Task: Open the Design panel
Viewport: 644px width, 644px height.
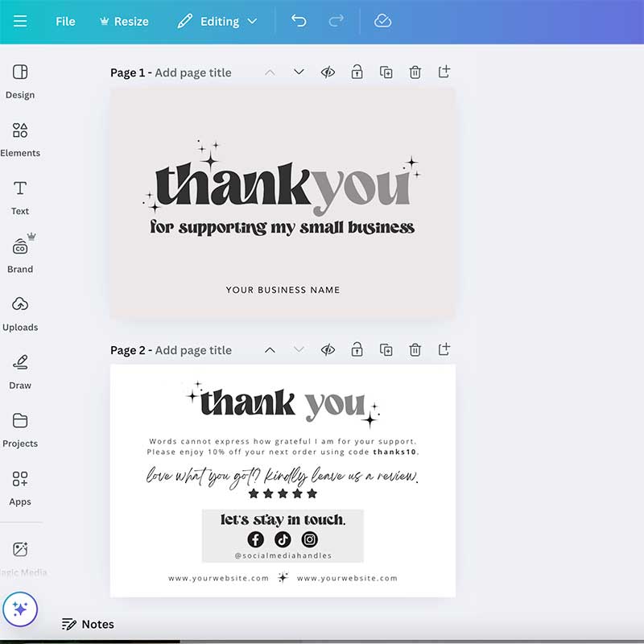Action: 19,82
